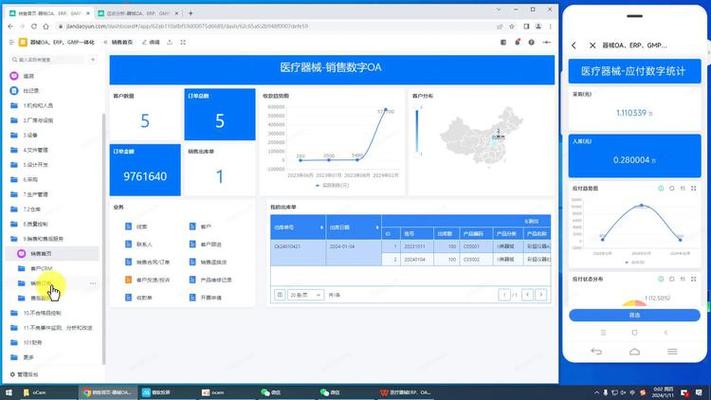The image size is (711, 400).
Task: Expand the 应付状态分布 chart to fullscreen
Action: tap(693, 279)
